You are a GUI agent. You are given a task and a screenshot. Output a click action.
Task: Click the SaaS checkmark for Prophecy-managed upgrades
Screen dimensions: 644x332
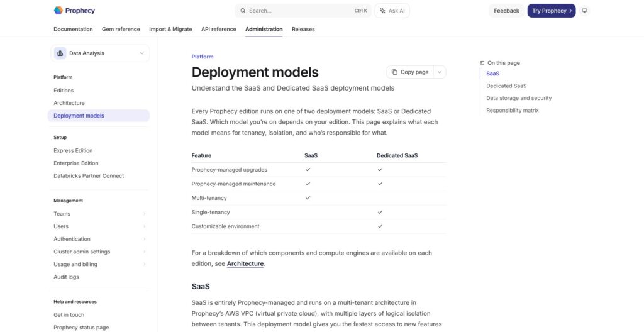click(308, 169)
